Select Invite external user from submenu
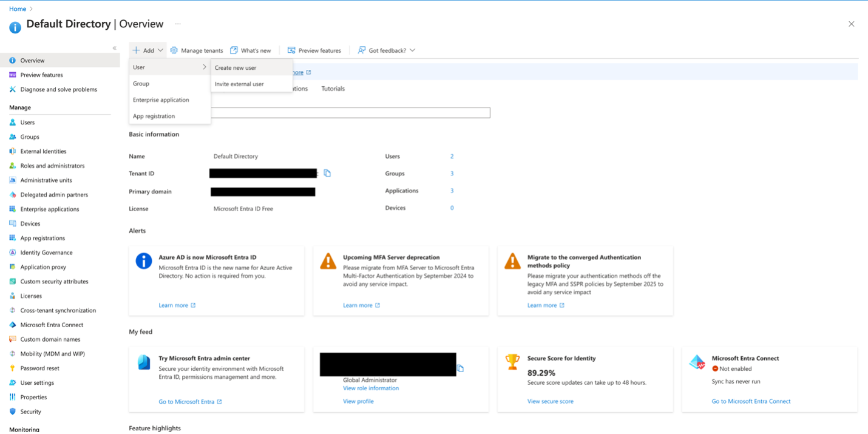Viewport: 868px width, 434px height. pos(252,84)
